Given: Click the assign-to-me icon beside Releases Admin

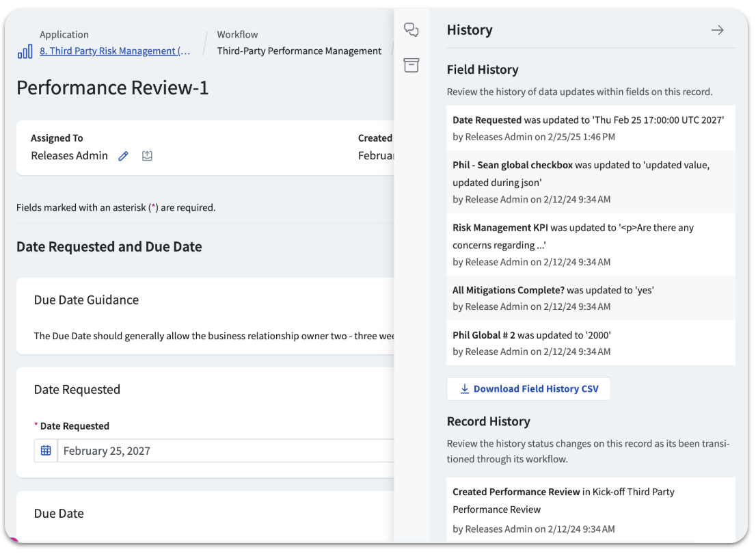Looking at the screenshot, I should [x=147, y=156].
